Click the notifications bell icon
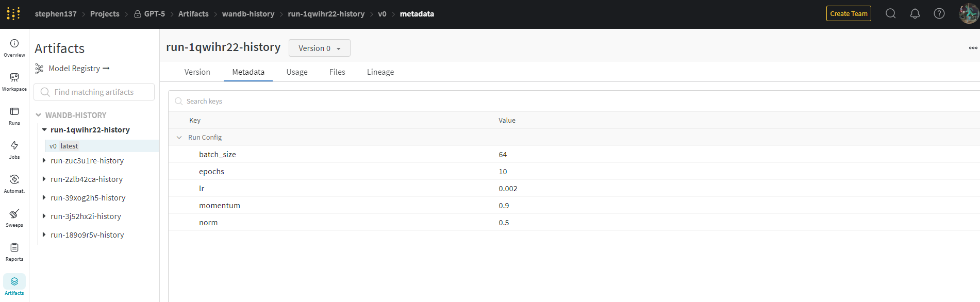 pyautogui.click(x=915, y=14)
